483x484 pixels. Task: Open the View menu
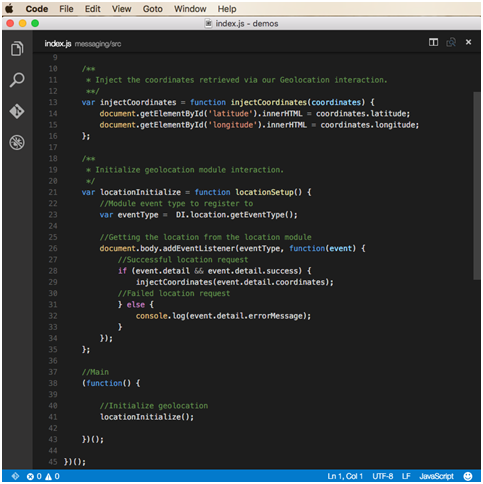pyautogui.click(x=121, y=9)
